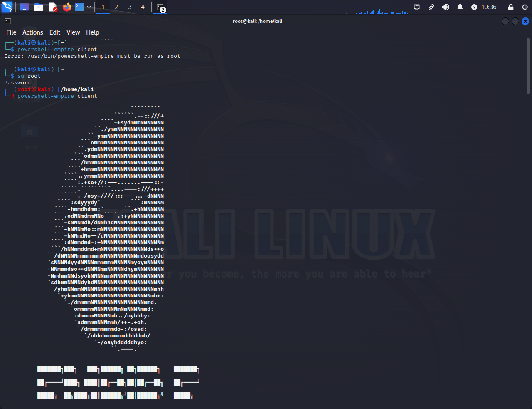The width and height of the screenshot is (532, 409).
Task: Click the show desktop panel icon
Action: tap(25, 7)
